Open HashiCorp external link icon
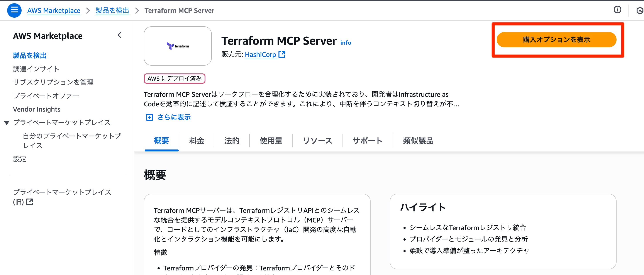644x275 pixels. tap(282, 54)
